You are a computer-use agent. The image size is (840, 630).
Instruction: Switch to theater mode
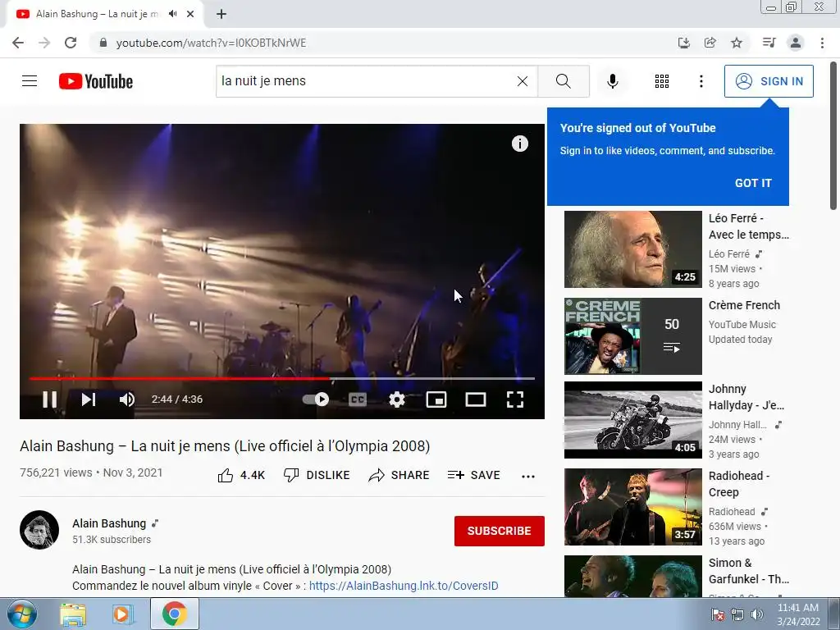pos(476,399)
